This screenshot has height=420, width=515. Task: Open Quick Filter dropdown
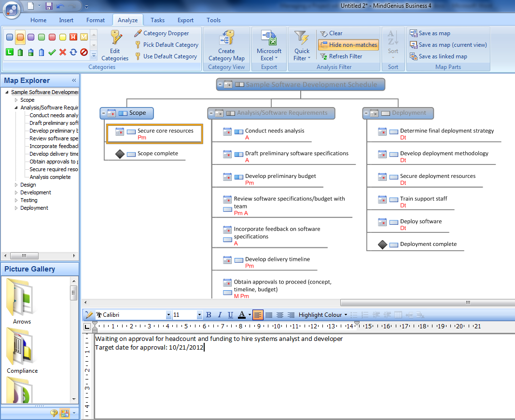pyautogui.click(x=302, y=46)
